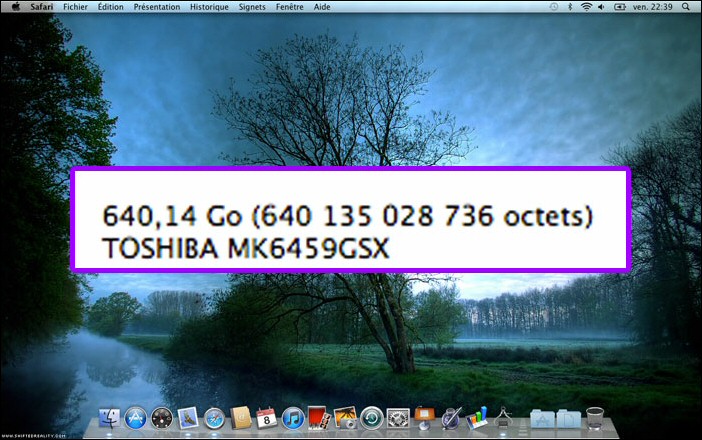Open the Apple menu
This screenshot has width=702, height=440.
(x=16, y=7)
